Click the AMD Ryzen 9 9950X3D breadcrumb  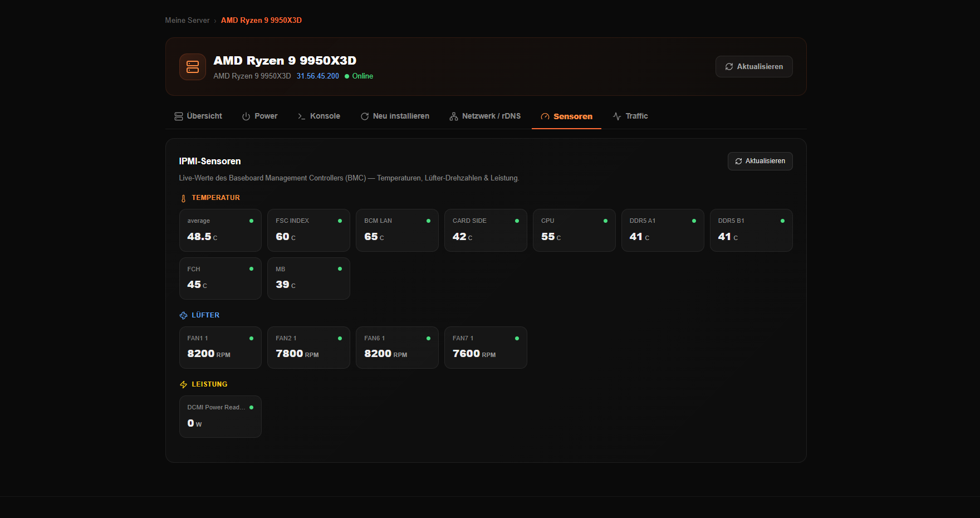click(x=261, y=21)
